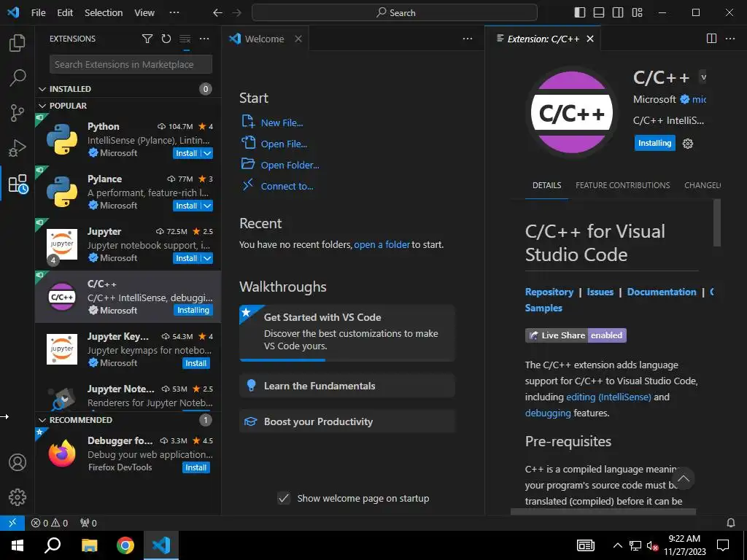Viewport: 747px width, 560px height.
Task: Open notifications bell in status bar
Action: pyautogui.click(x=730, y=523)
